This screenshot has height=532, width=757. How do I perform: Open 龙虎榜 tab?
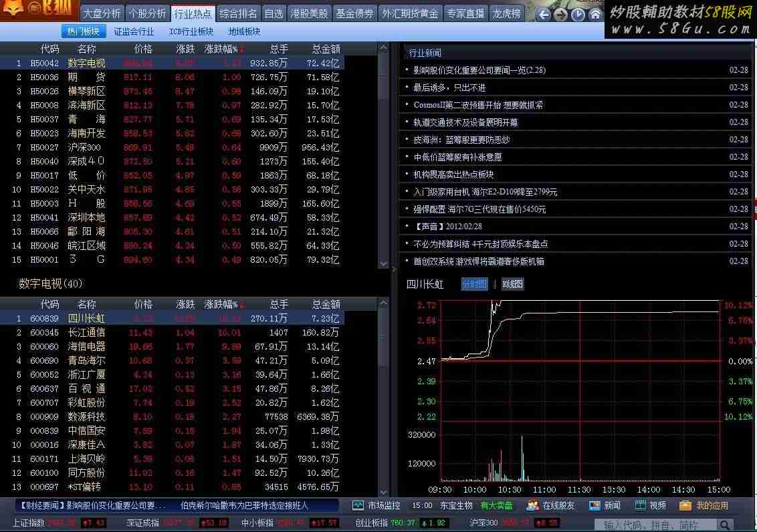point(506,13)
